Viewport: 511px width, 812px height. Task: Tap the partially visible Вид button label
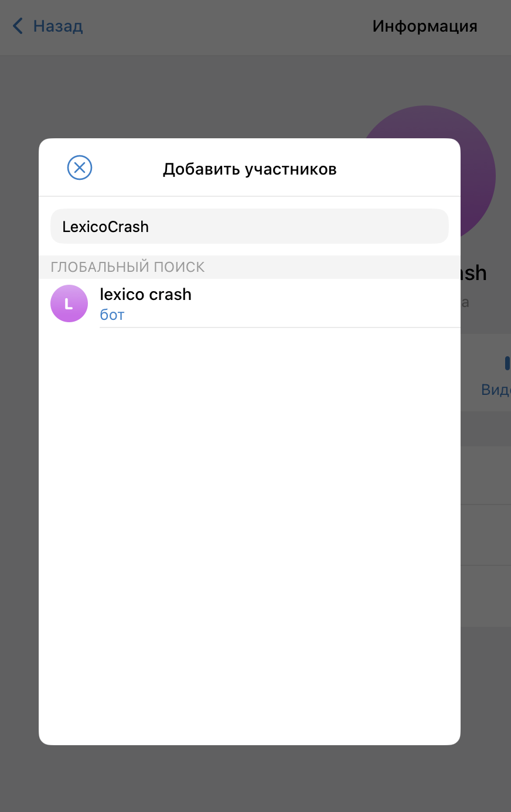click(x=496, y=390)
